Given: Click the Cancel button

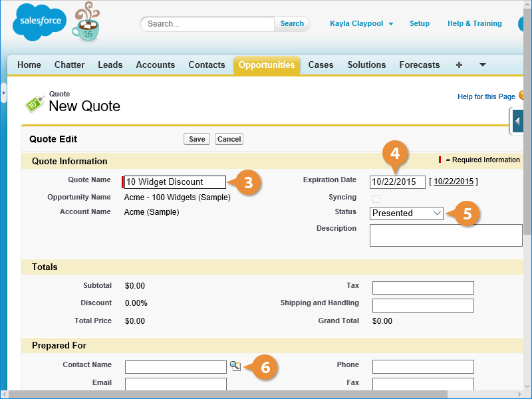Looking at the screenshot, I should 229,139.
